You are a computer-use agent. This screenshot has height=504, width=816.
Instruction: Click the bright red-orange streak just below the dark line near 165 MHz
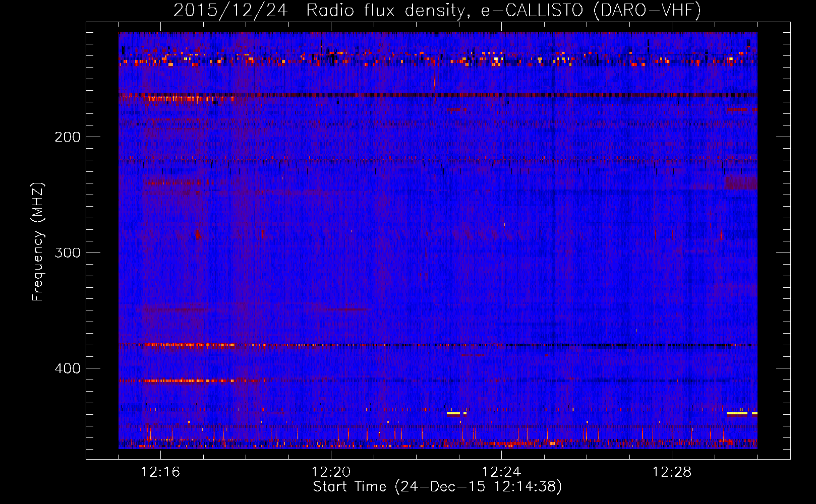[189, 99]
